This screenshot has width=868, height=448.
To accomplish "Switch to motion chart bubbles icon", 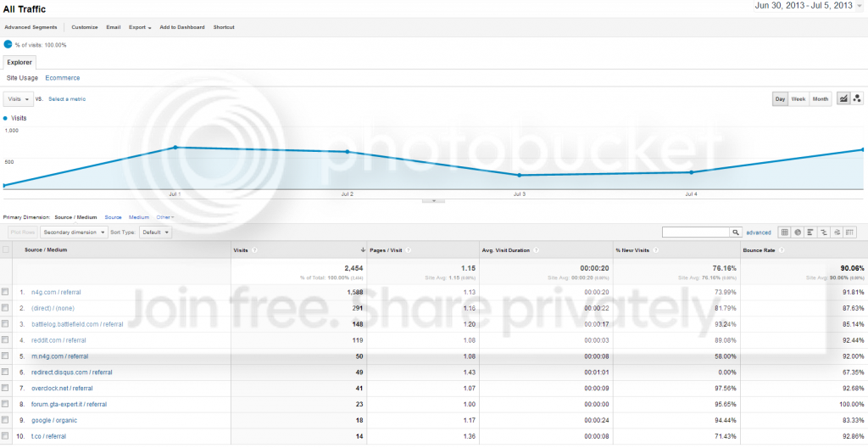I will [x=857, y=98].
